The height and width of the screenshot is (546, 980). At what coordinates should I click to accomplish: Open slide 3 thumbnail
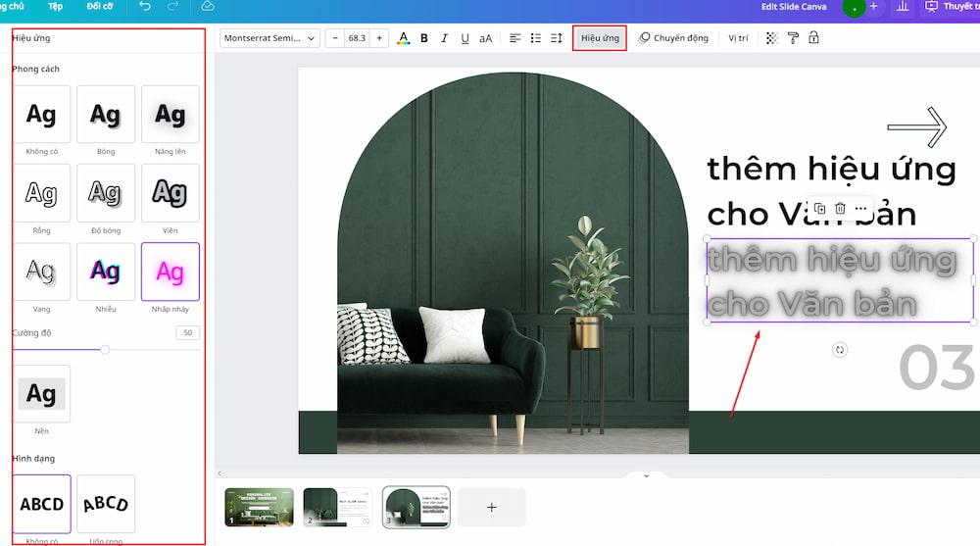click(x=416, y=507)
